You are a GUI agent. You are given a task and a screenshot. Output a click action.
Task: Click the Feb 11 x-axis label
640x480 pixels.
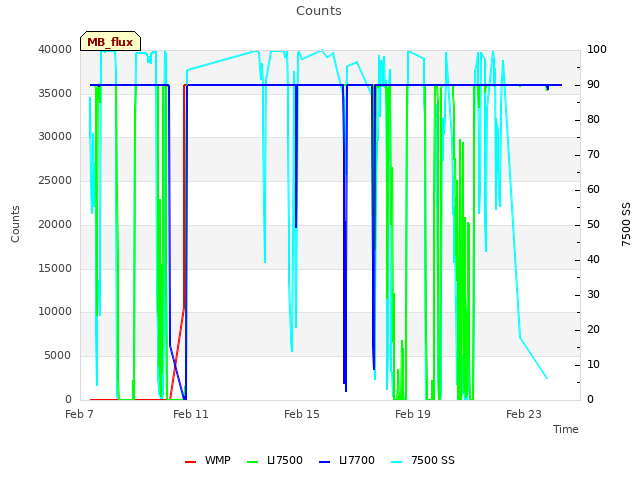(191, 414)
